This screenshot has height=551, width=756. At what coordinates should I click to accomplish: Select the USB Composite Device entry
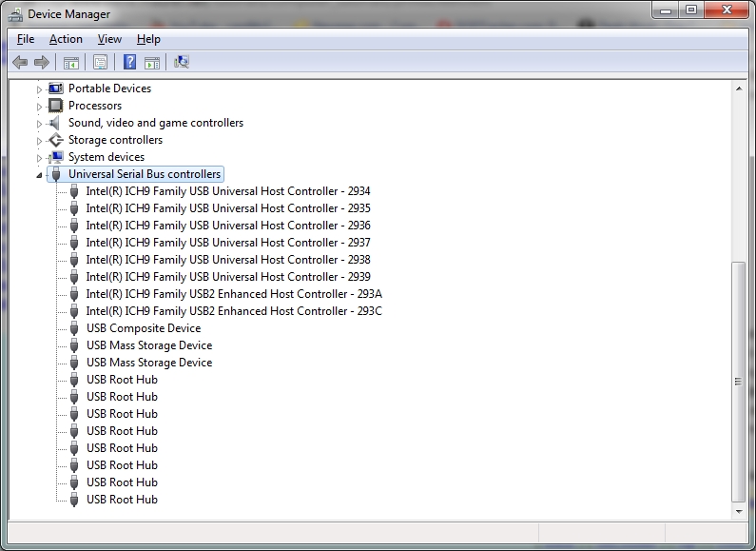144,328
